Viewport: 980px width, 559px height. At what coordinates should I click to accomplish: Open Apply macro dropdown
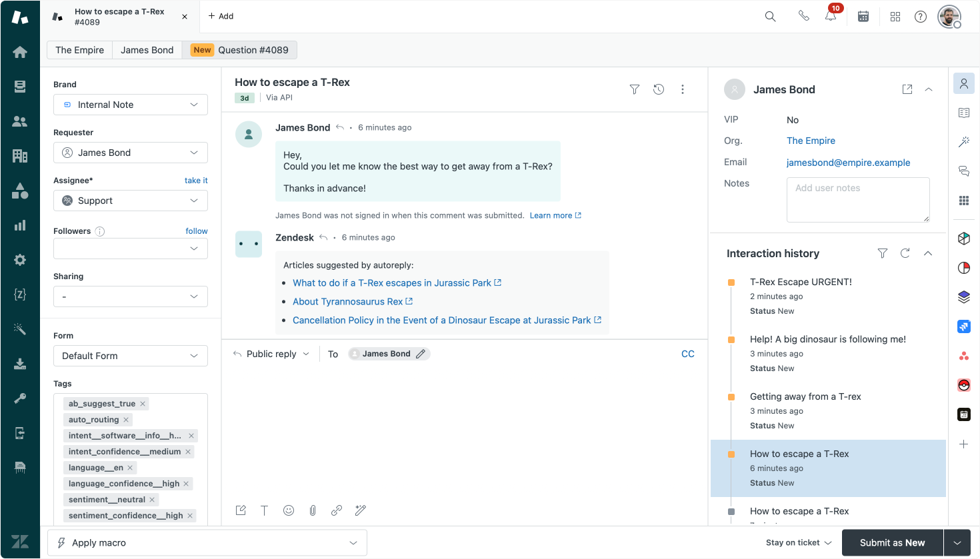(x=207, y=543)
